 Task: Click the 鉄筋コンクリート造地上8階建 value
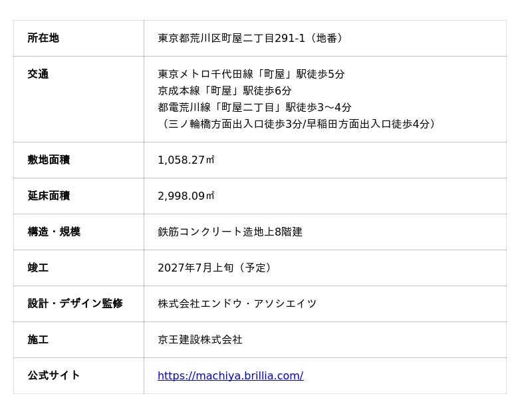(x=229, y=232)
